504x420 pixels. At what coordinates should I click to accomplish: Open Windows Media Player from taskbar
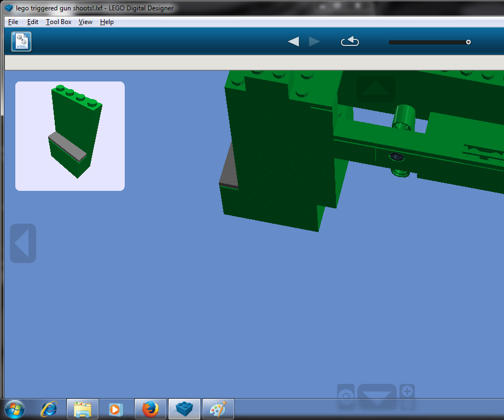(x=116, y=409)
